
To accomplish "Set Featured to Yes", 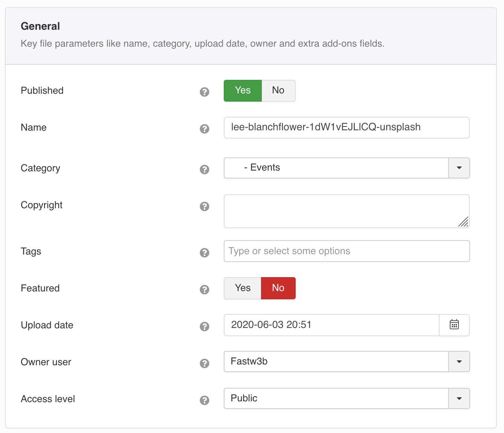I will click(243, 288).
